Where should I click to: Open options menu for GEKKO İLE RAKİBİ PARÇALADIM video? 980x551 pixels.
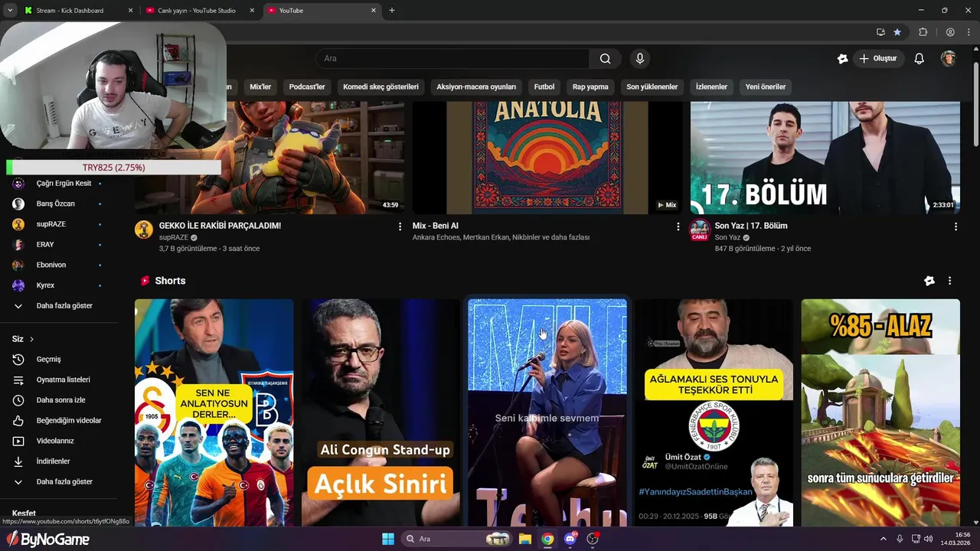pos(400,227)
